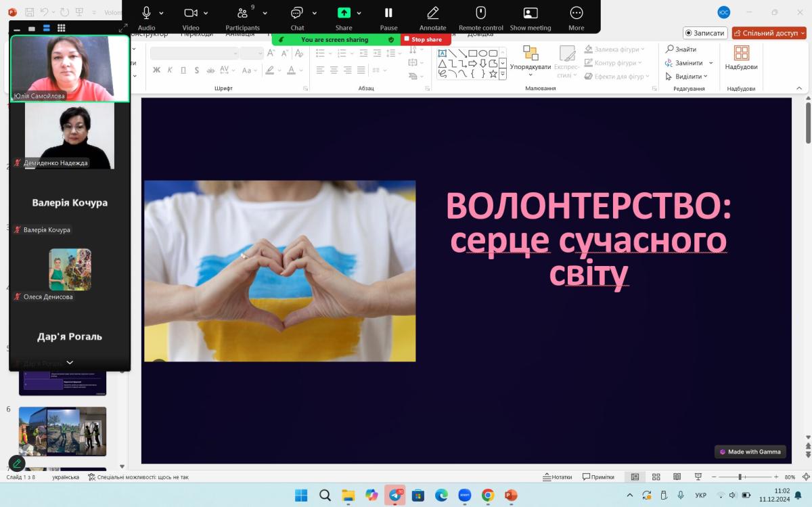
Task: Click the Annotate pencil icon in Zoom toolbar
Action: click(x=432, y=13)
